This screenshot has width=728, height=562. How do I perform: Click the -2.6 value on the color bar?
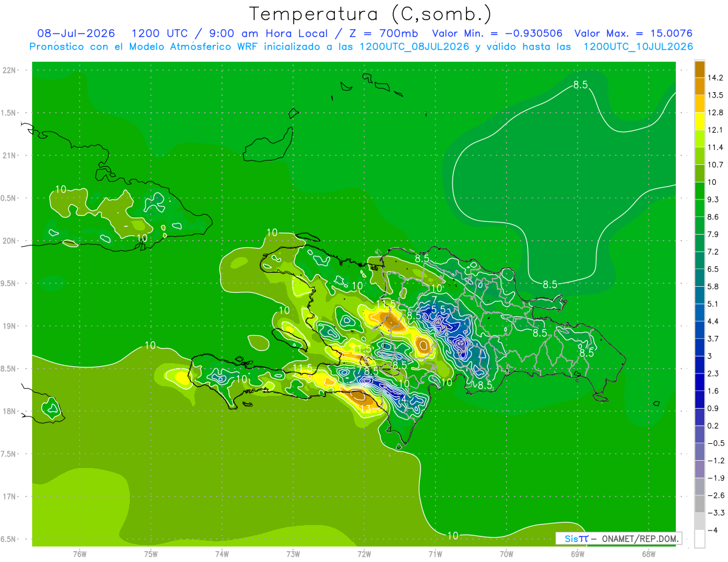click(x=715, y=495)
